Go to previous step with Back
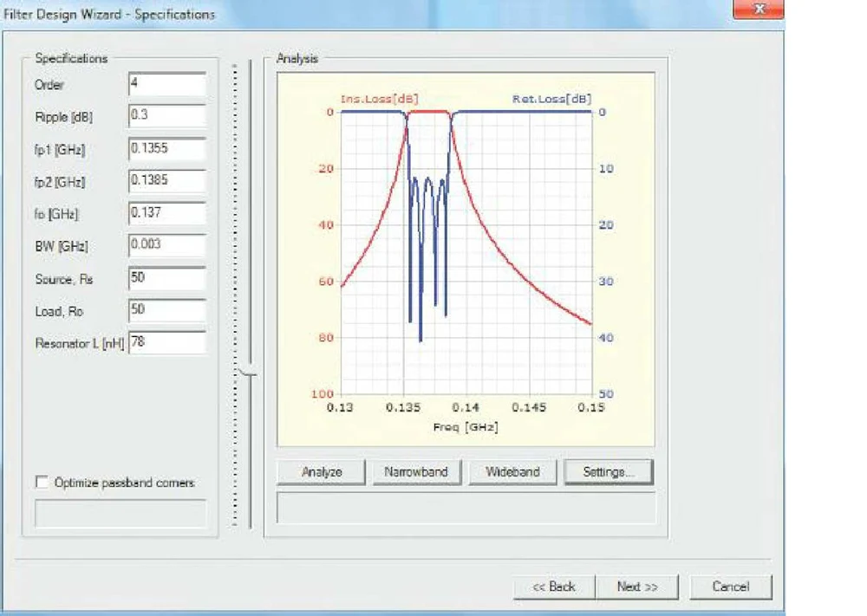Screen dimensions: 867x616 [x=554, y=587]
